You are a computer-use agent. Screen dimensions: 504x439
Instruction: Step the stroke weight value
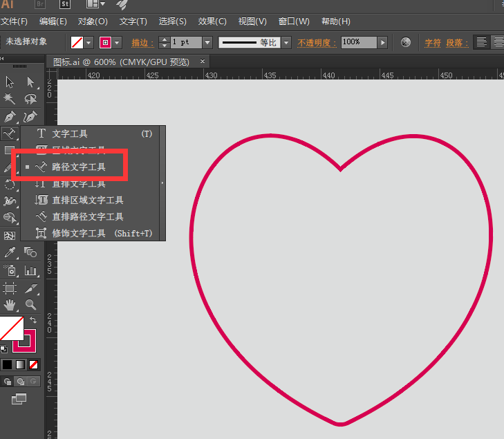pos(165,42)
